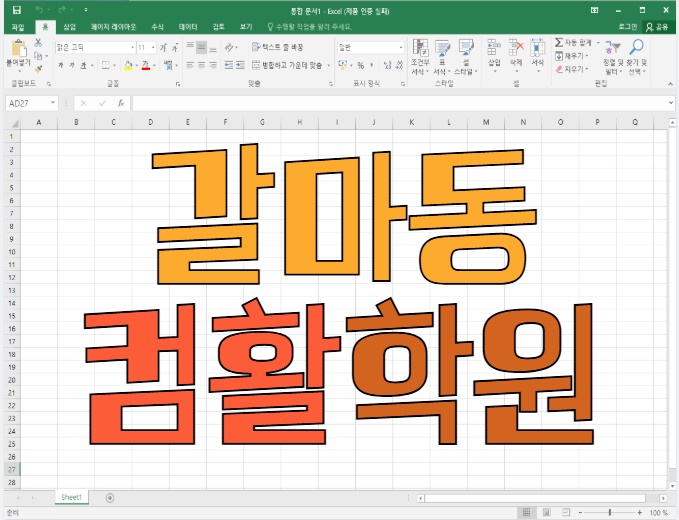Open the AutoSum (자동 합계) dropdown arrow
The height and width of the screenshot is (520, 679).
point(598,42)
